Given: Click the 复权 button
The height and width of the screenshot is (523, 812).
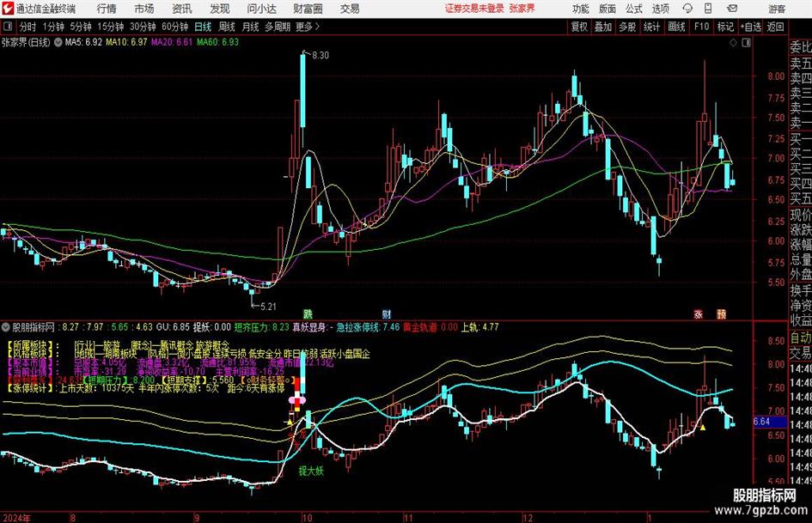Looking at the screenshot, I should [579, 27].
